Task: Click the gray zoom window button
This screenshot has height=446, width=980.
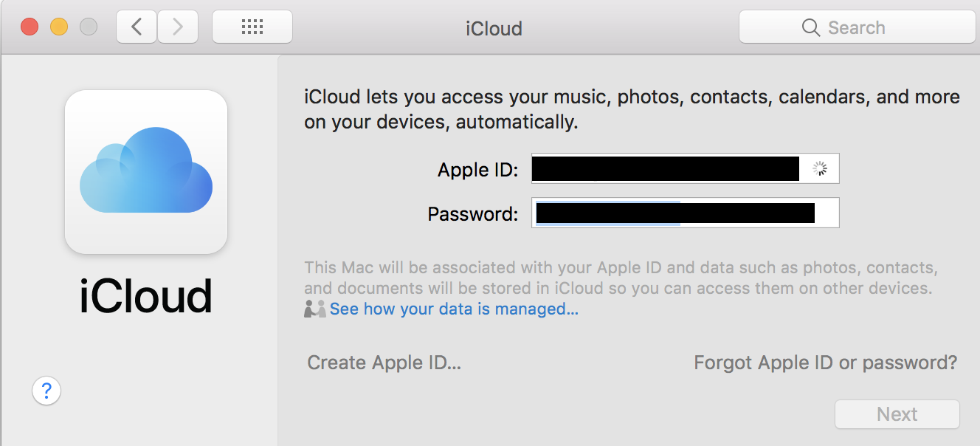Action: [89, 27]
